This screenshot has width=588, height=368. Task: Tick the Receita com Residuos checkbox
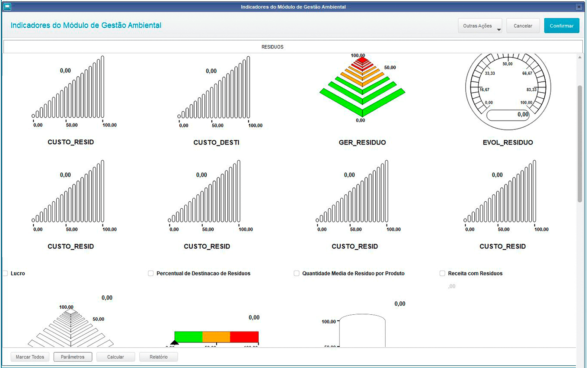click(442, 274)
